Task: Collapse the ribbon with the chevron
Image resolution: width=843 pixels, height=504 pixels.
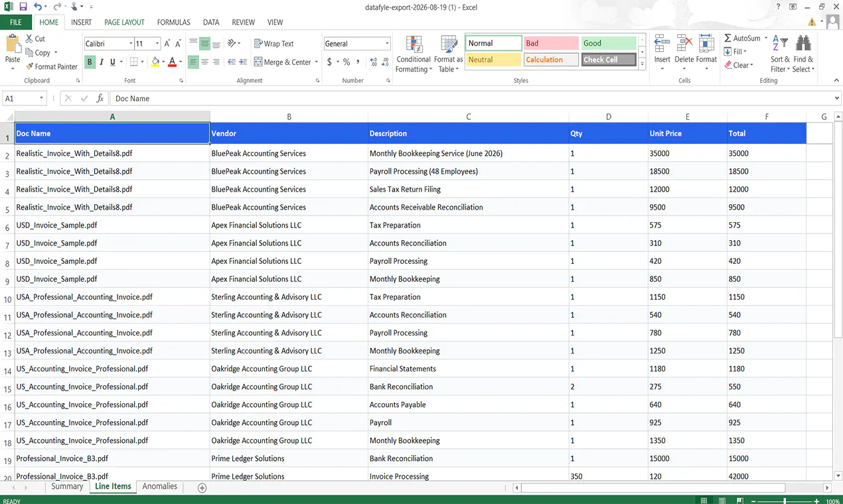Action: 836,80
